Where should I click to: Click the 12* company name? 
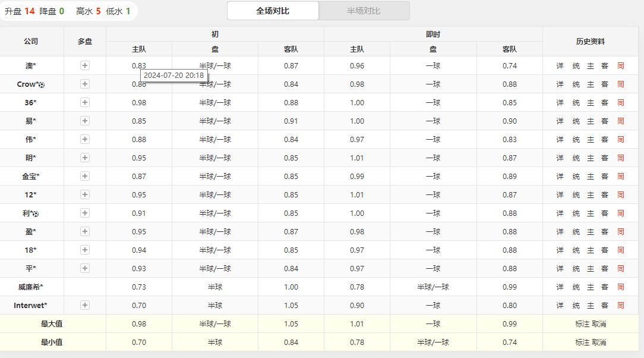tap(30, 195)
